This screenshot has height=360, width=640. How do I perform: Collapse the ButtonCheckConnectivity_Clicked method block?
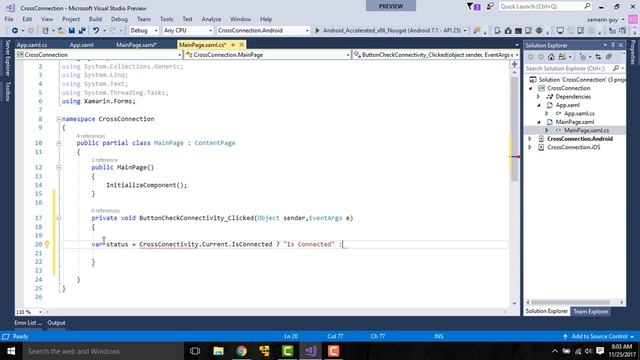tap(59, 218)
